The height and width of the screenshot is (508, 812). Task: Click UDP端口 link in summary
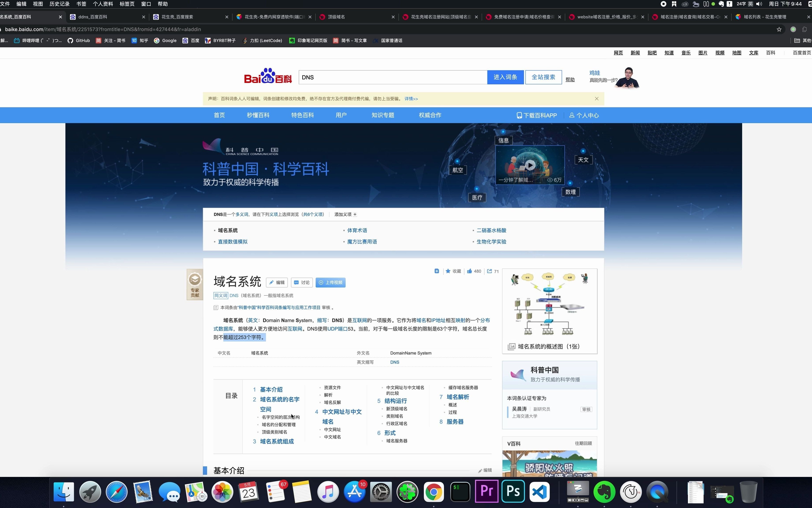click(337, 329)
